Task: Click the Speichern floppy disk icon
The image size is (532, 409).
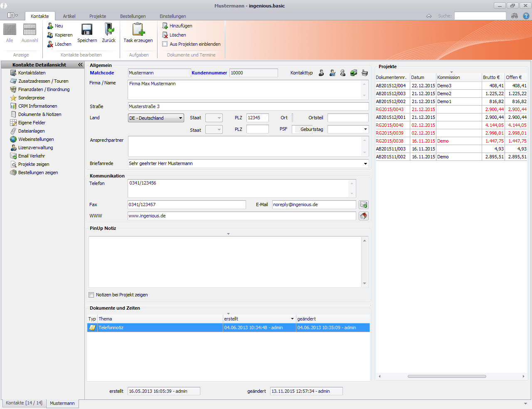Action: click(87, 30)
